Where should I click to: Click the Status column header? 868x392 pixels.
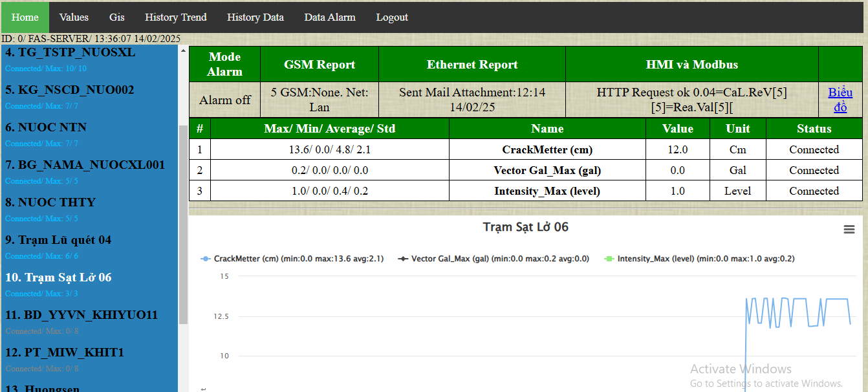tap(814, 129)
